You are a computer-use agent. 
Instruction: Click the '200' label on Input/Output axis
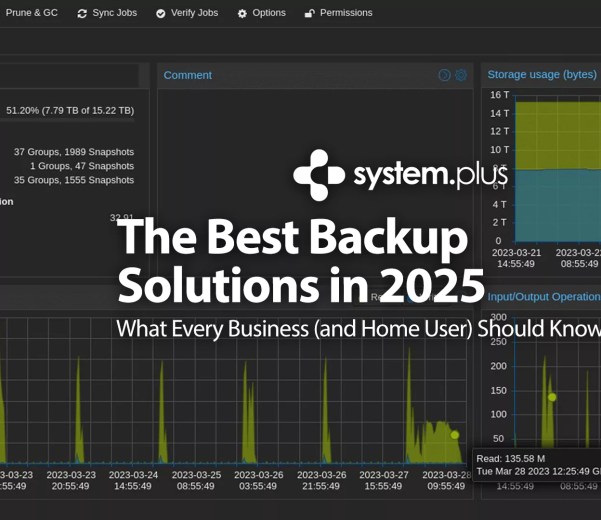(x=499, y=366)
